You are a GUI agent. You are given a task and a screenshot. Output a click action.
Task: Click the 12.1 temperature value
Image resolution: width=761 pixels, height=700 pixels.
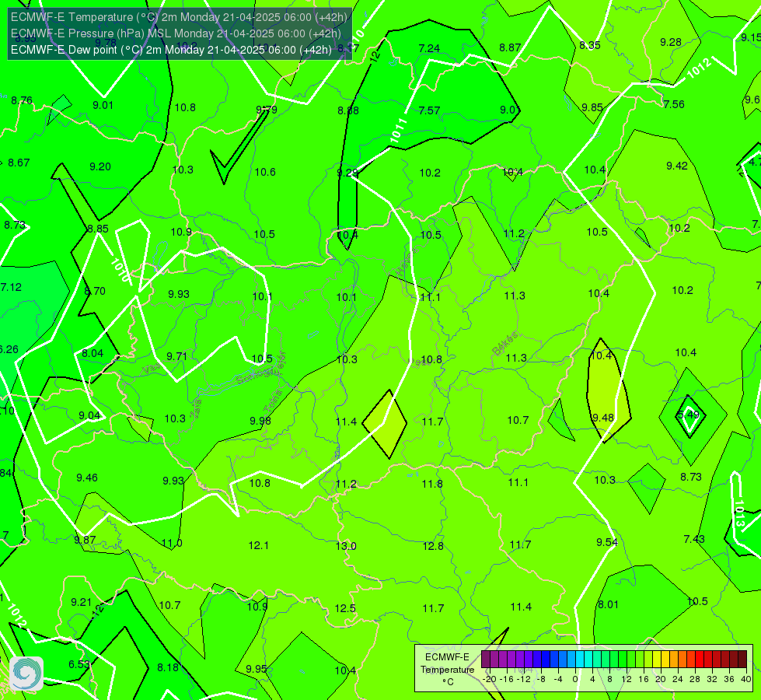tap(259, 545)
